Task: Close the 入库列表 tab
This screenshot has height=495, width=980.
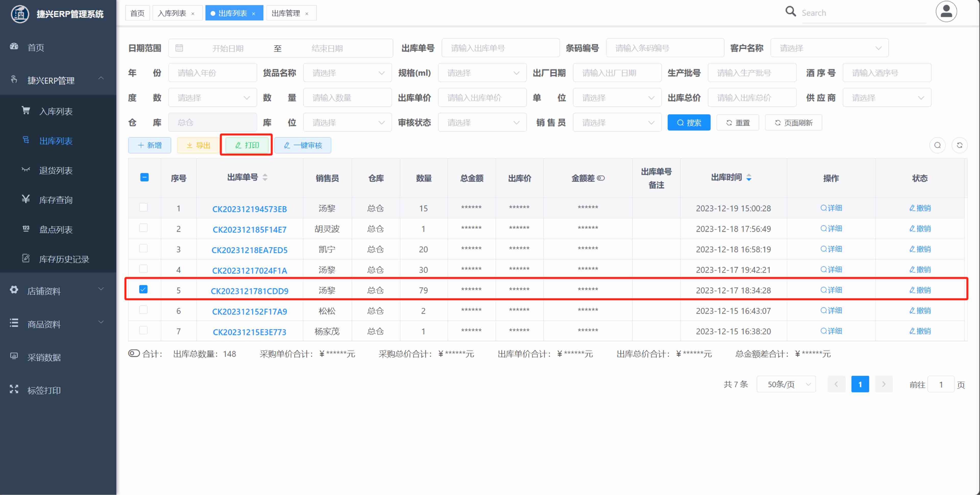Action: pos(193,14)
